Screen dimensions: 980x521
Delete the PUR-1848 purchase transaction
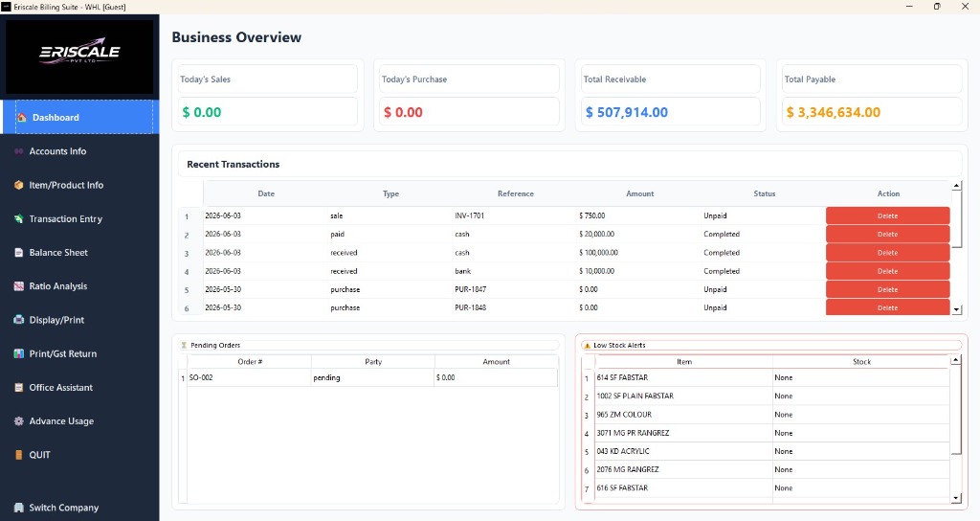tap(887, 307)
